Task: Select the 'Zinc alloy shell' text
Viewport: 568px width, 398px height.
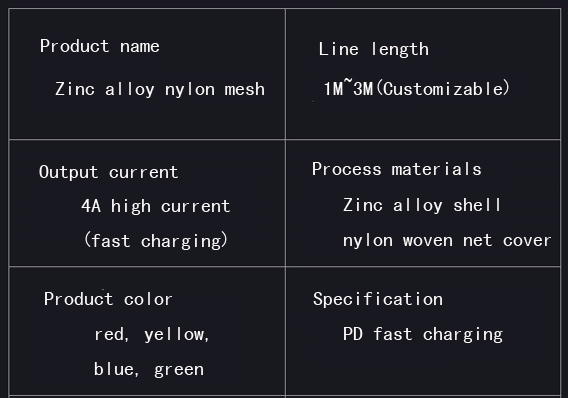Action: point(422,205)
